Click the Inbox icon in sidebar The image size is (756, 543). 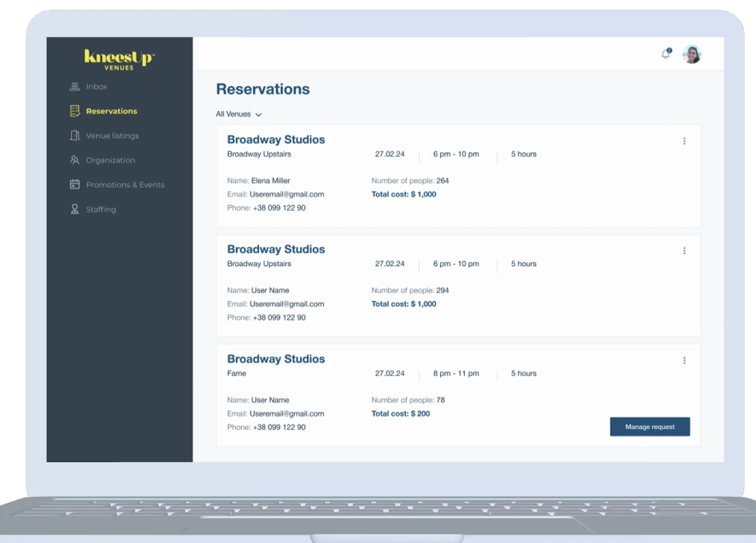[x=75, y=87]
